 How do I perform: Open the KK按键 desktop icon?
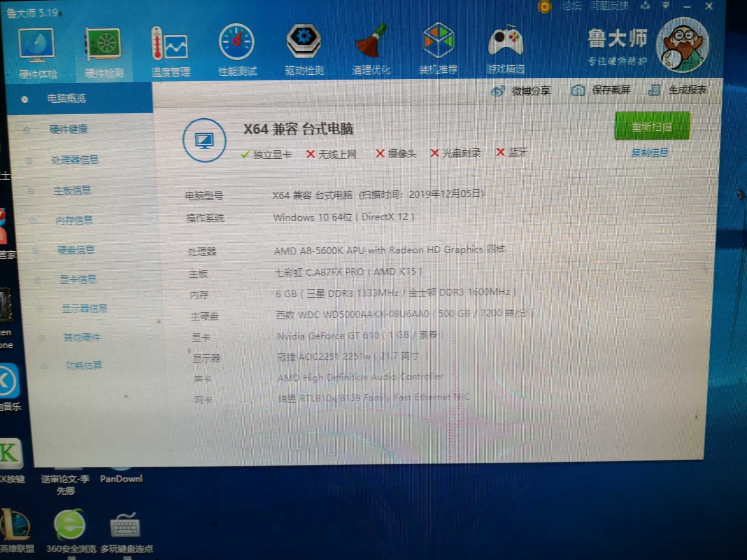(x=12, y=461)
